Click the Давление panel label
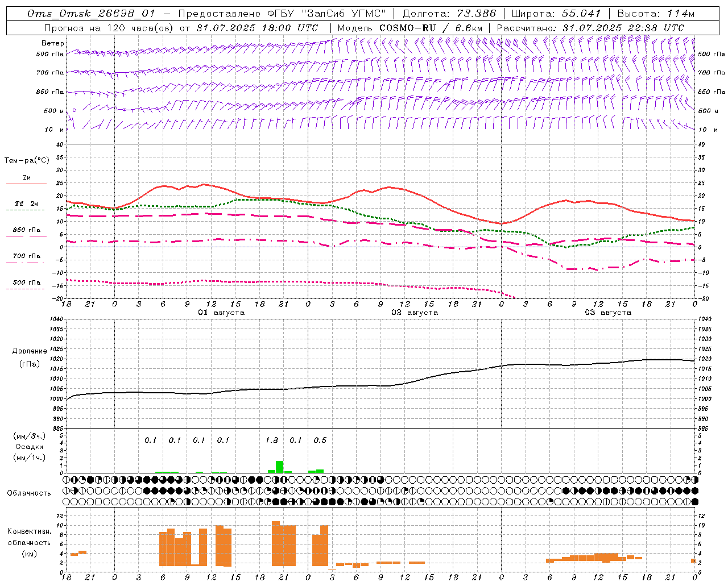728x582 pixels. click(x=30, y=351)
